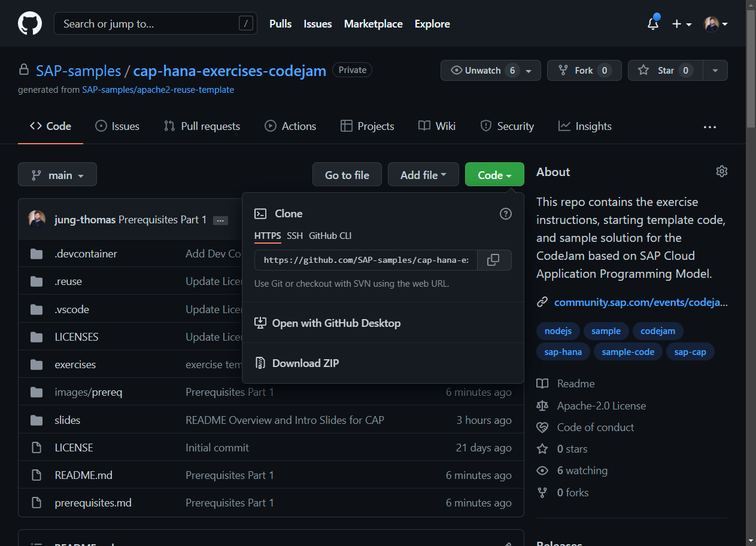Open the repository tabs overflow menu
Screen dimensions: 756x546
[x=710, y=127]
